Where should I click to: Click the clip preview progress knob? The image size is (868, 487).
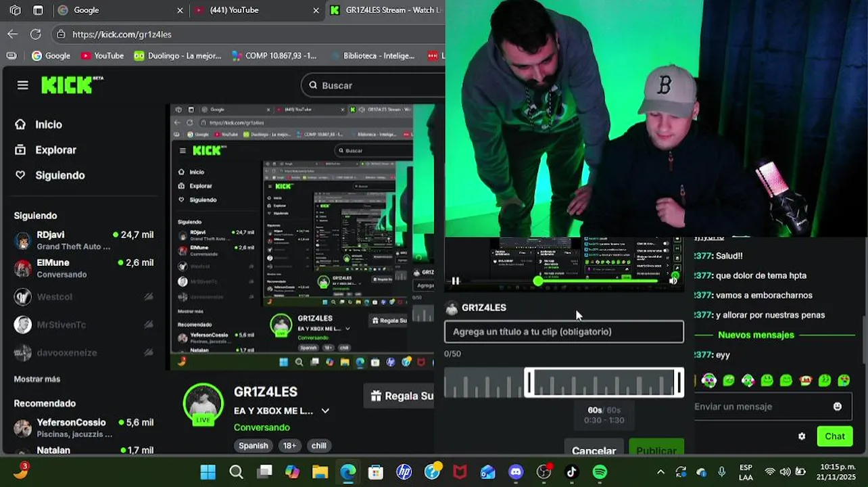(538, 281)
